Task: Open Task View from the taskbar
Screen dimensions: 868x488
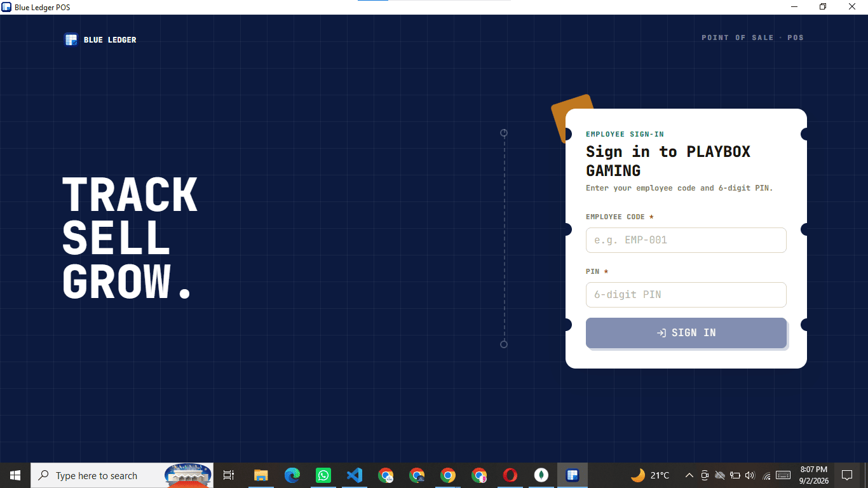Action: tap(229, 475)
